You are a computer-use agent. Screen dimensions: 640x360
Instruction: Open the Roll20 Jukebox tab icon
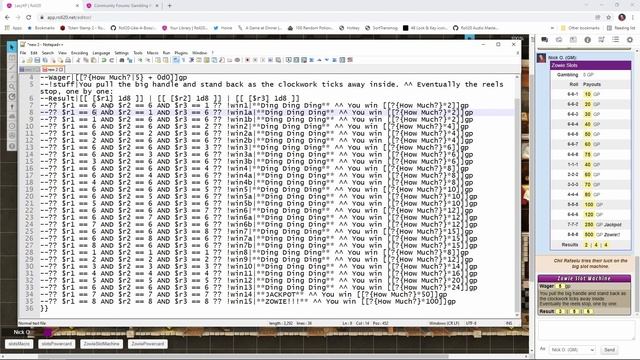point(601,40)
